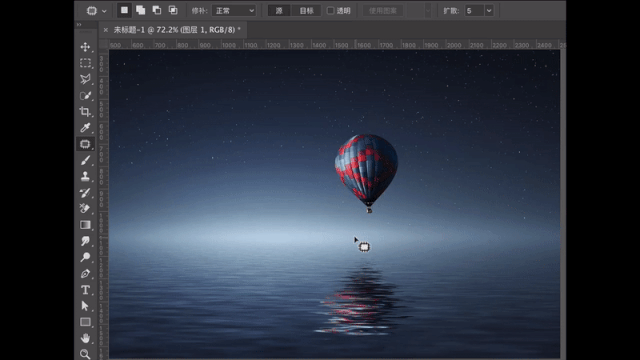
Task: Select the Smudge tool
Action: (85, 241)
